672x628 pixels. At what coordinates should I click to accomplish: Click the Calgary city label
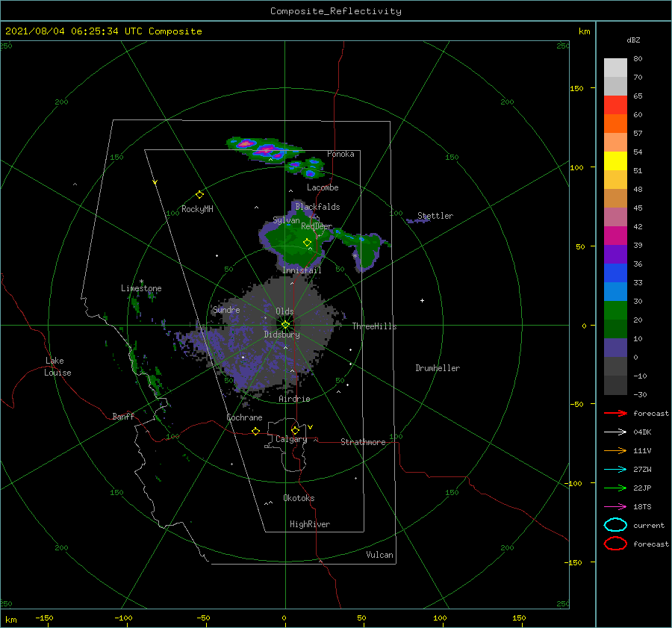[291, 439]
